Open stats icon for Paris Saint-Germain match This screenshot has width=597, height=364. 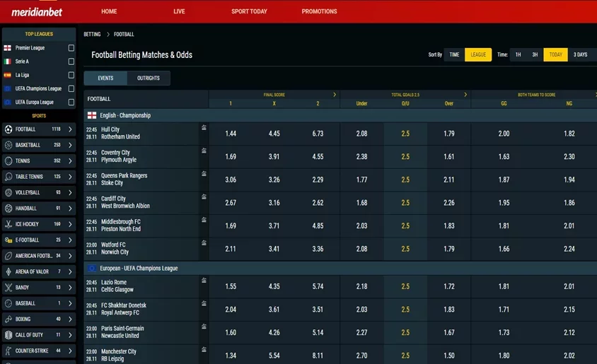pyautogui.click(x=204, y=327)
